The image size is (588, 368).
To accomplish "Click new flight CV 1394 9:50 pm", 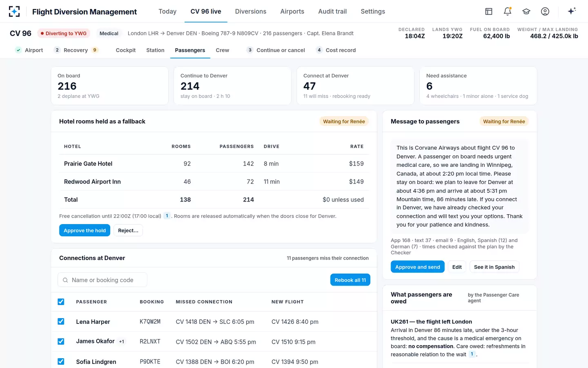I will 295,362.
